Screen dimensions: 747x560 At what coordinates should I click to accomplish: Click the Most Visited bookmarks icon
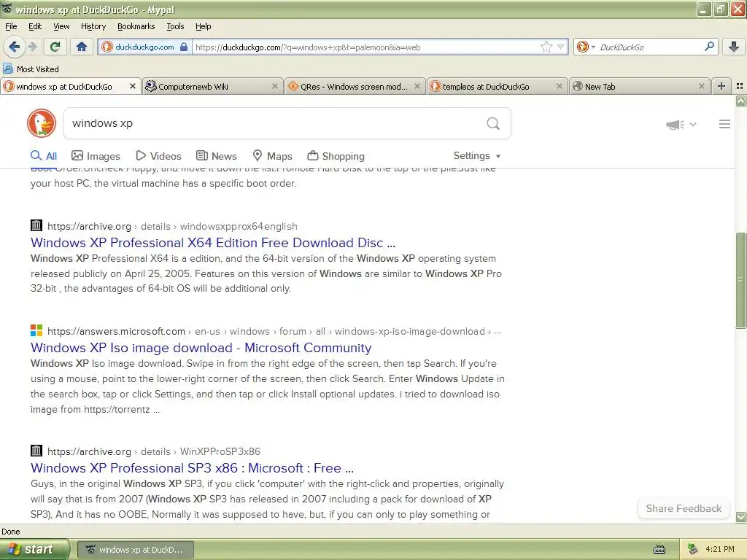[x=8, y=69]
